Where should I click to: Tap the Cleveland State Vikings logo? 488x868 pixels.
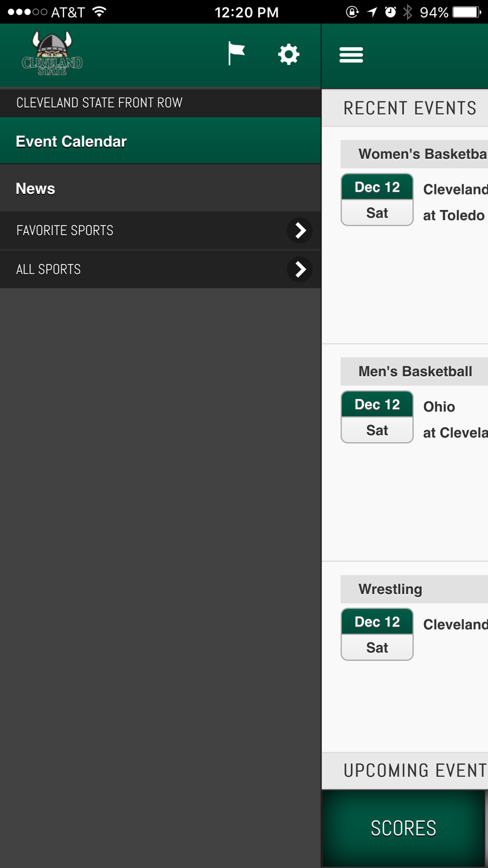52,54
